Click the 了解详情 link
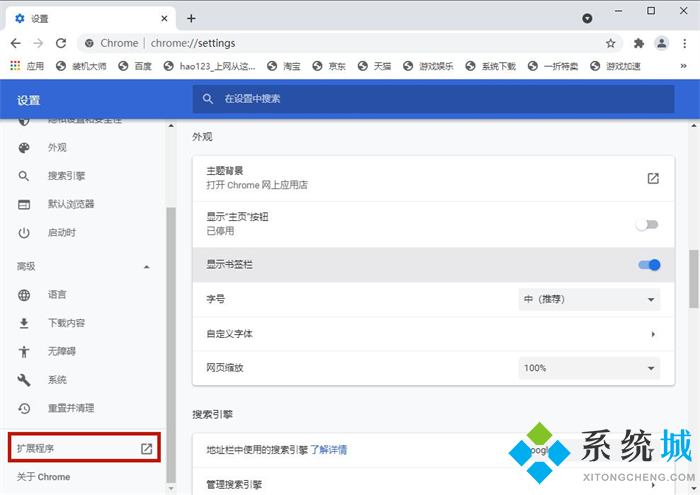 (329, 450)
